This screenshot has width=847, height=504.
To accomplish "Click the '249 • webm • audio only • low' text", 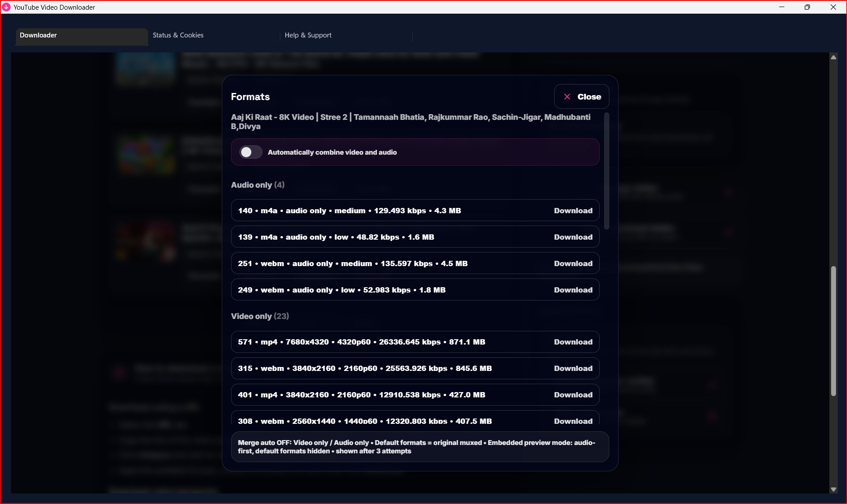I will pyautogui.click(x=342, y=290).
